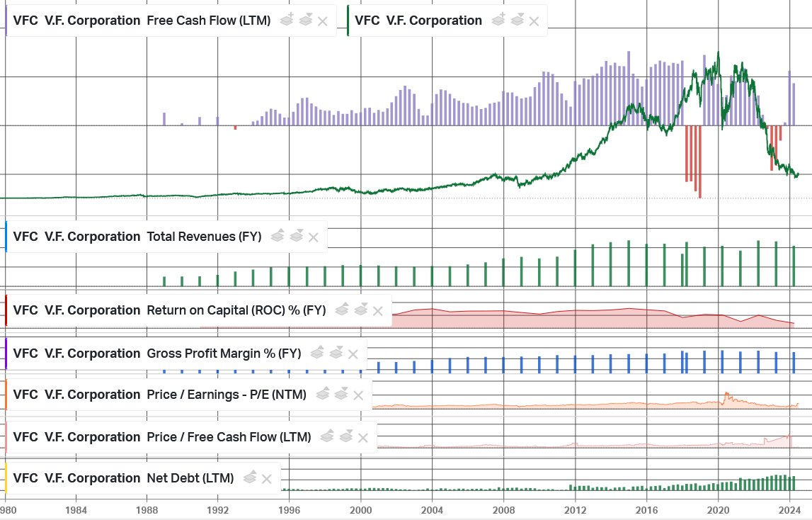Move the Net Debt (LTM) pane up

tap(250, 477)
